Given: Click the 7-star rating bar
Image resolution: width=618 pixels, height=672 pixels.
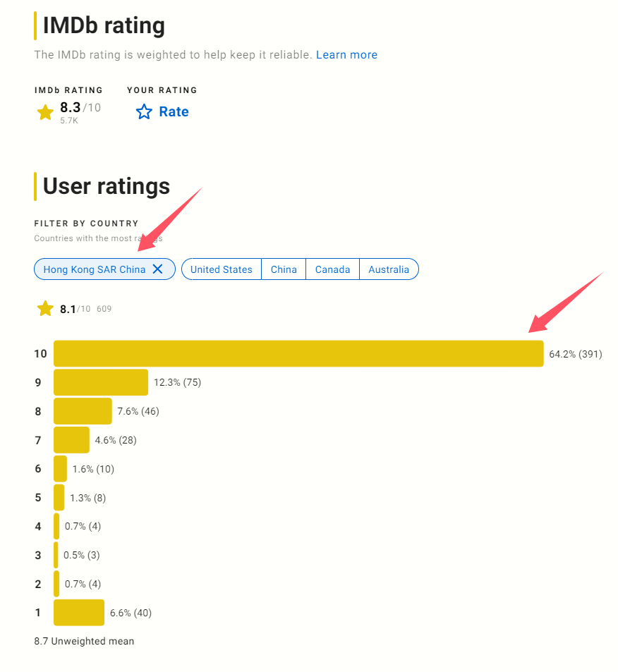Looking at the screenshot, I should (72, 440).
